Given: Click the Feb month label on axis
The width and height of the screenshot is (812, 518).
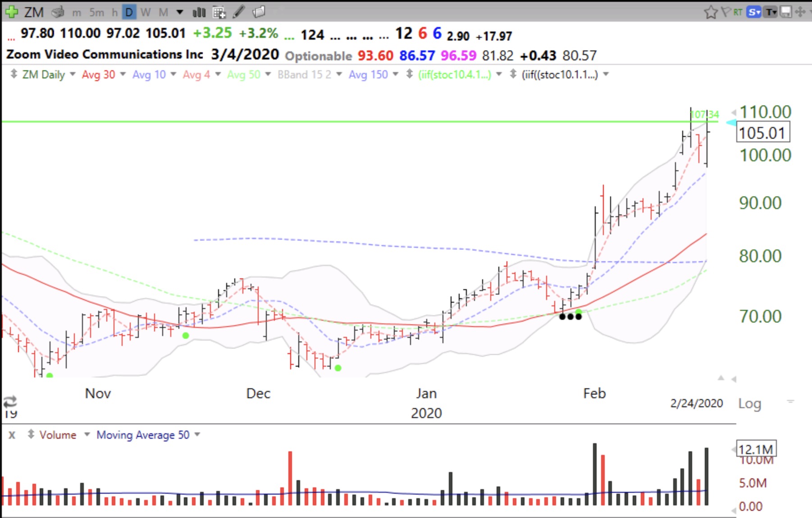Looking at the screenshot, I should [594, 393].
